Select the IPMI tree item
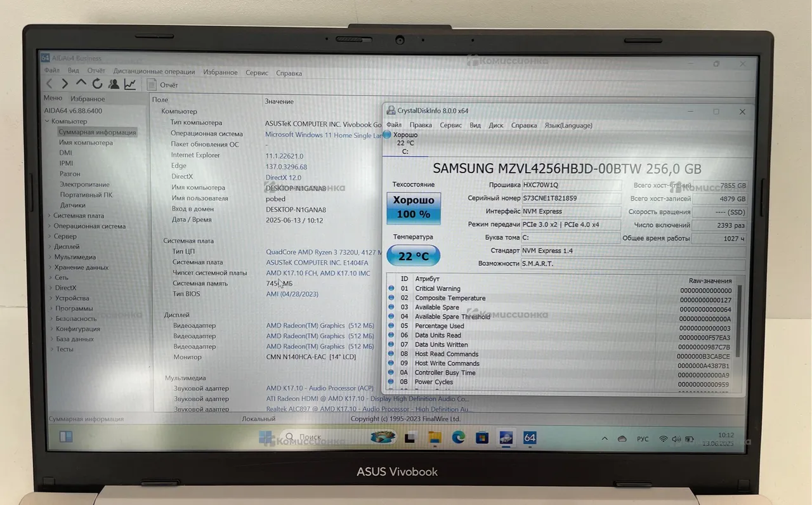The width and height of the screenshot is (812, 505). 67,163
